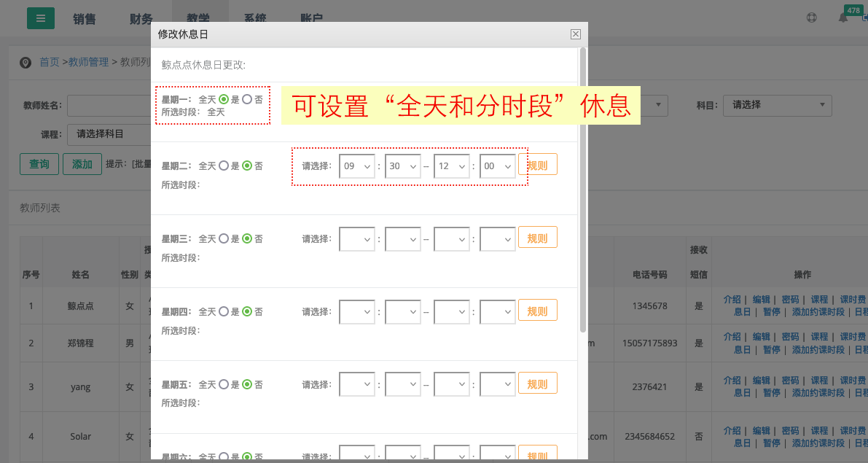
Task: Open 星期三 start-minute dropdown
Action: [x=402, y=239]
